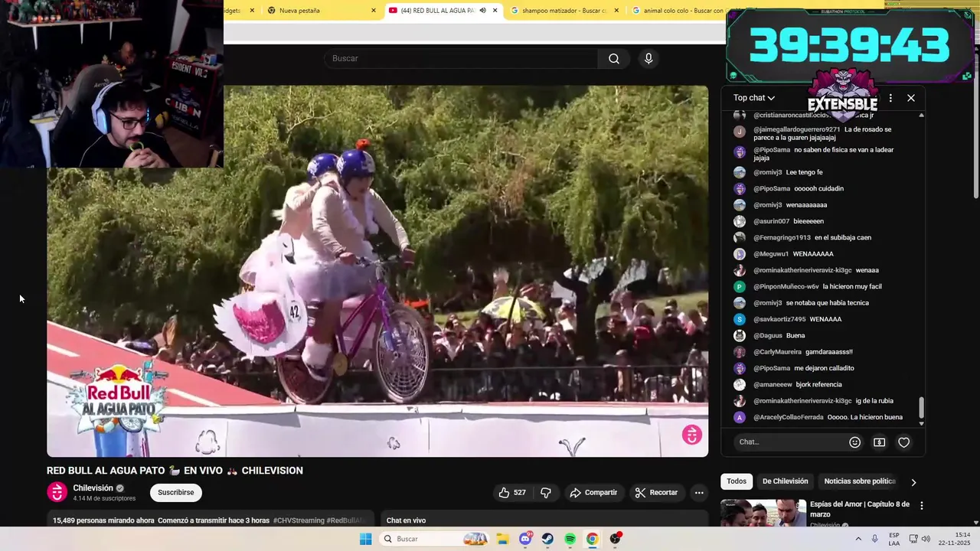The height and width of the screenshot is (551, 980).
Task: Click the video title RED BULL AL AGUA PATO
Action: click(x=175, y=471)
